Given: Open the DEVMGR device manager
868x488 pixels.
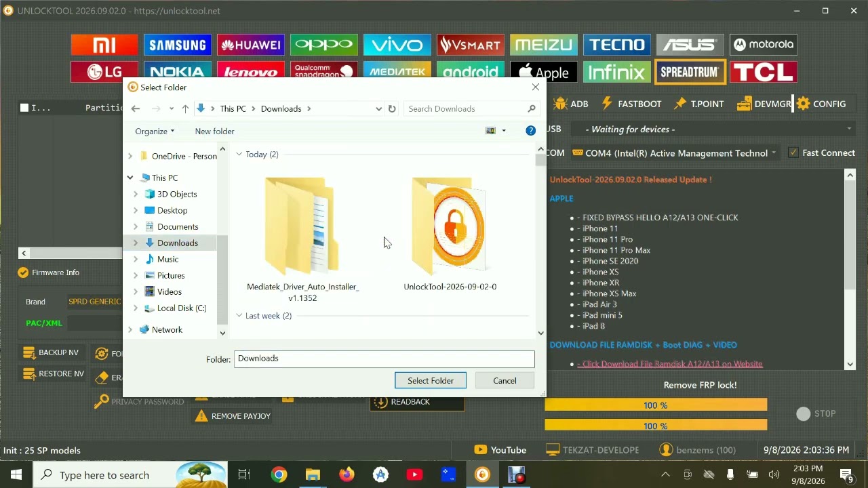Looking at the screenshot, I should point(764,104).
